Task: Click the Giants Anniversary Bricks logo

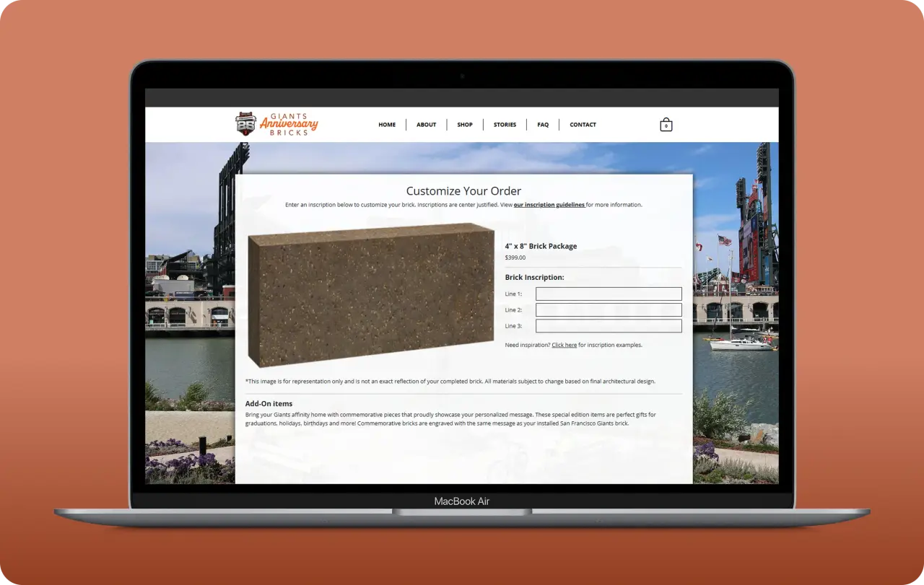Action: click(x=276, y=124)
